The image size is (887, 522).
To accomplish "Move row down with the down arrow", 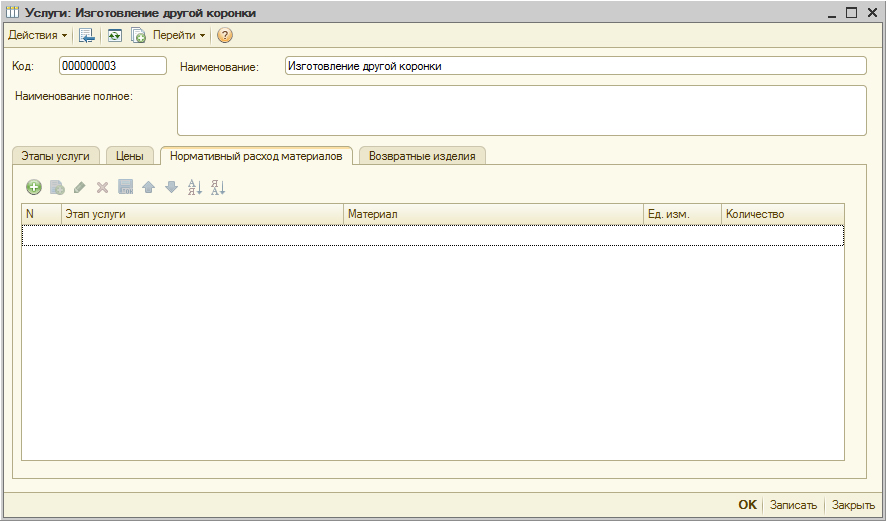I will pyautogui.click(x=171, y=187).
